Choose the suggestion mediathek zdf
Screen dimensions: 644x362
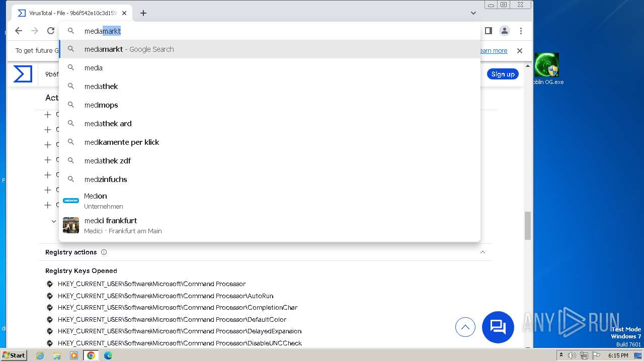pyautogui.click(x=270, y=161)
